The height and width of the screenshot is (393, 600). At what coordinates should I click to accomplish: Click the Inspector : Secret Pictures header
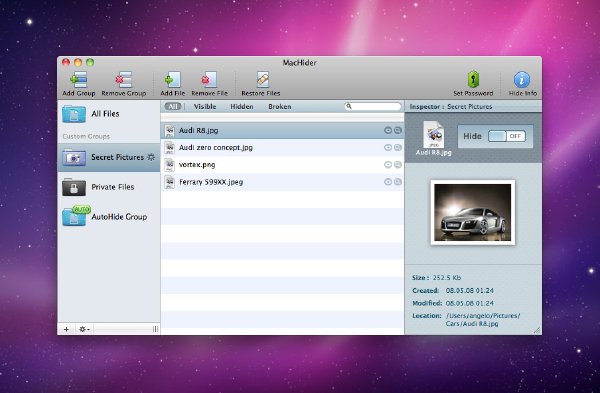coord(451,107)
